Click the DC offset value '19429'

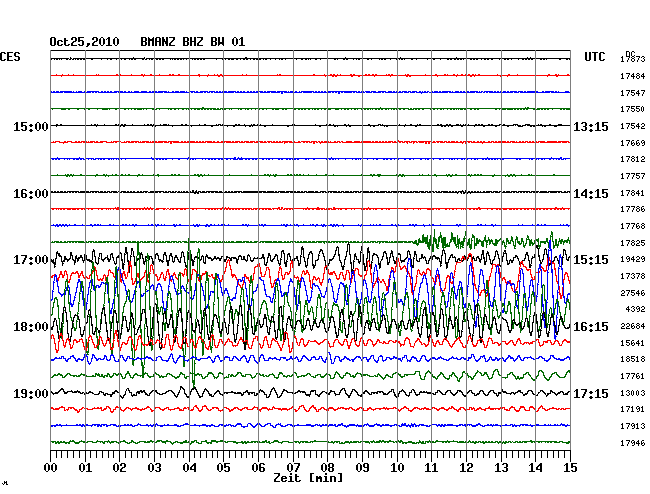(x=633, y=259)
